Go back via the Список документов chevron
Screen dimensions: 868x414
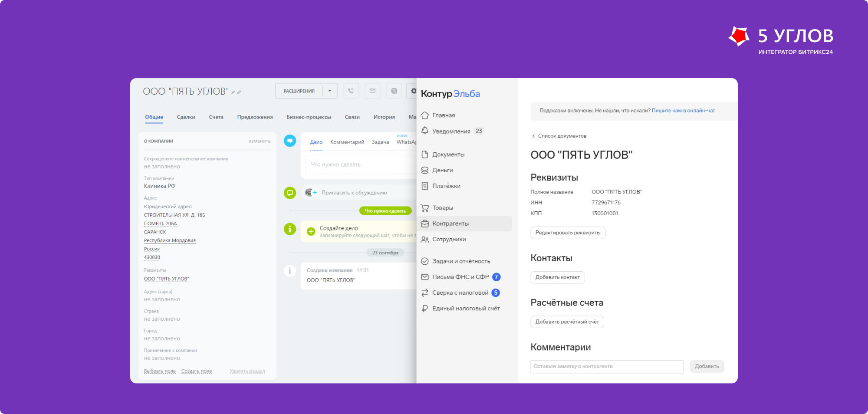[x=533, y=136]
